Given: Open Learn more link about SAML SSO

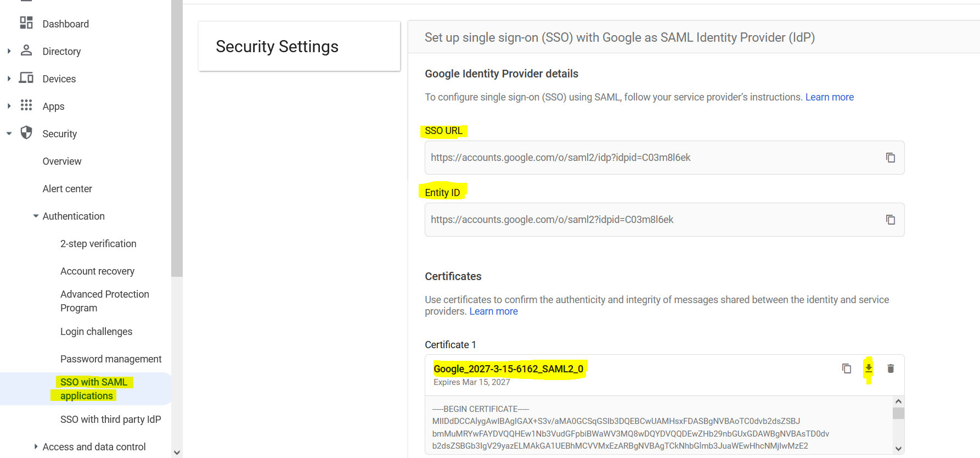Looking at the screenshot, I should (x=829, y=97).
